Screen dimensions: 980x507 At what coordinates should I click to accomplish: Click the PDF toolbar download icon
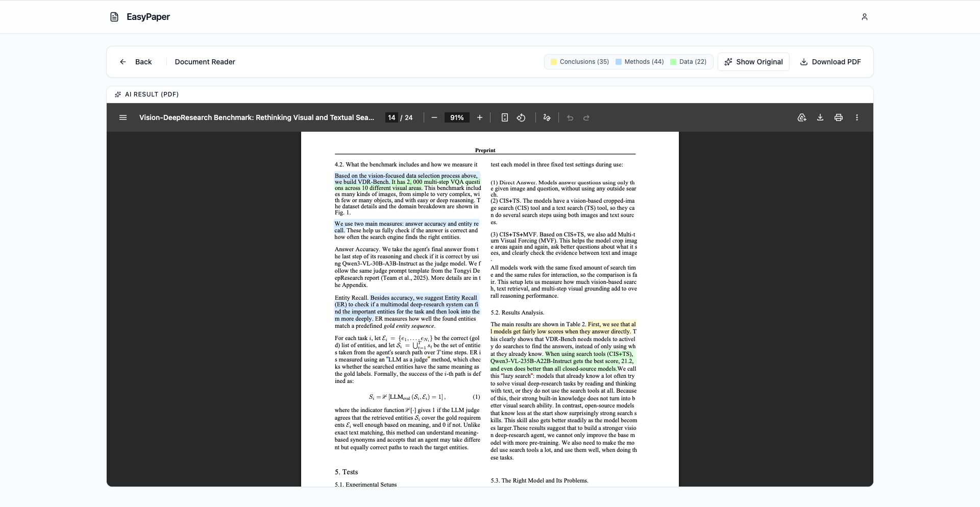tap(820, 117)
